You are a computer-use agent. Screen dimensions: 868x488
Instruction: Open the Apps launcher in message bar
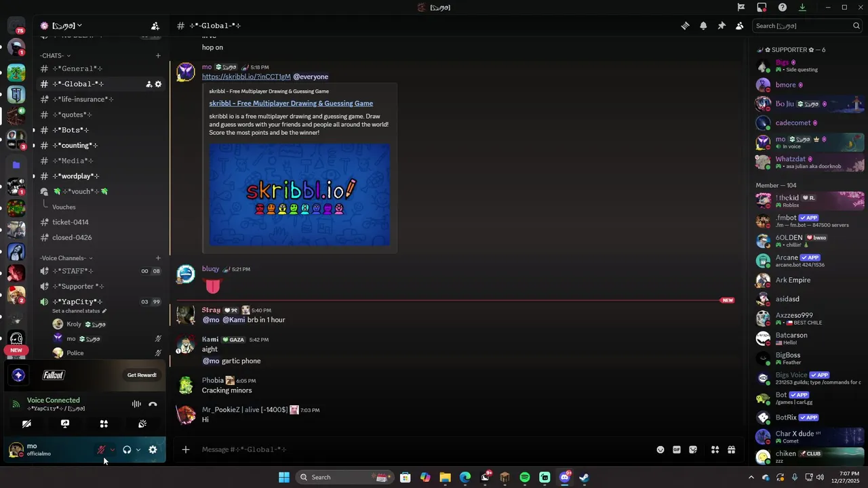715,449
